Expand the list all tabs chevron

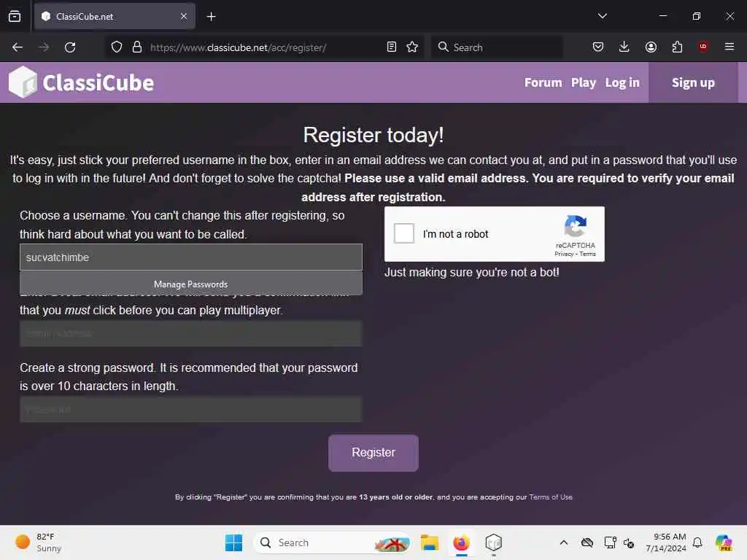(x=602, y=16)
